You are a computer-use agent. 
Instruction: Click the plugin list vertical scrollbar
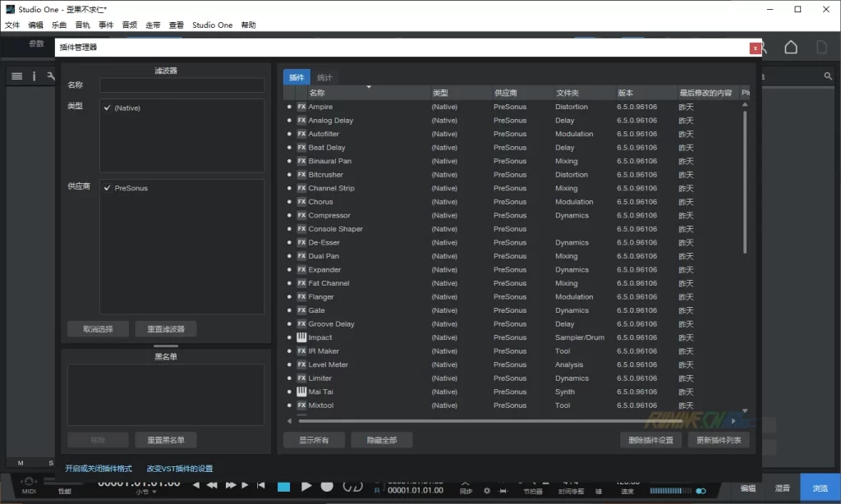pos(745,181)
